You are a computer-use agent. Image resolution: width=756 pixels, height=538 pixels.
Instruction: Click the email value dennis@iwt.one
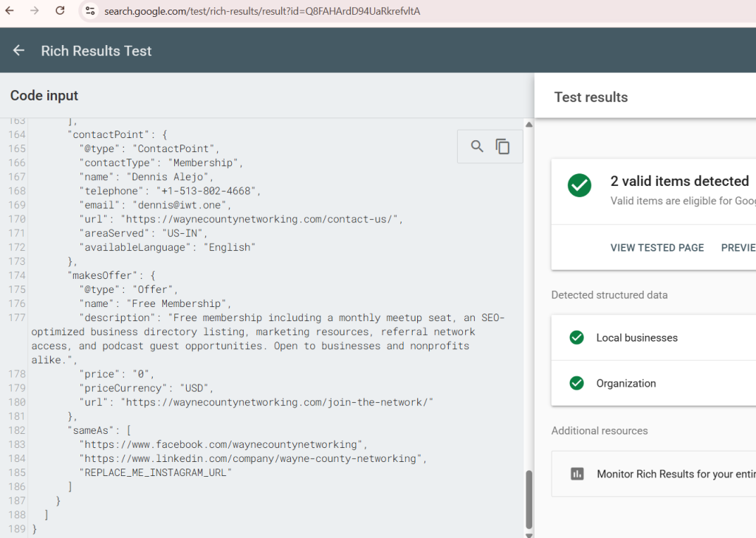[179, 205]
